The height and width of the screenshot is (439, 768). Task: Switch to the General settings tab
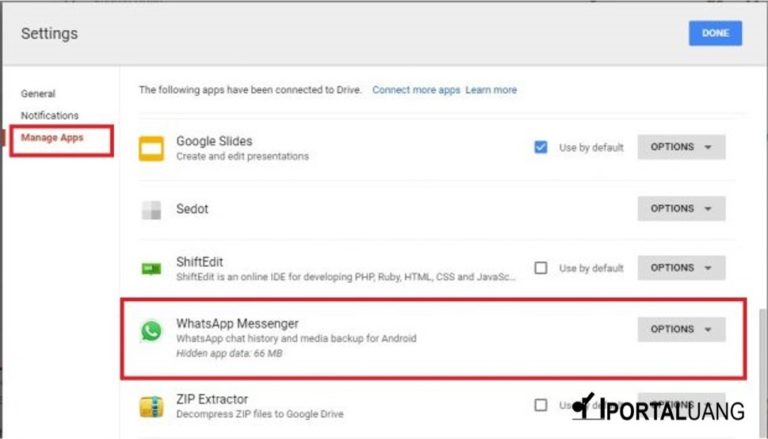point(38,93)
